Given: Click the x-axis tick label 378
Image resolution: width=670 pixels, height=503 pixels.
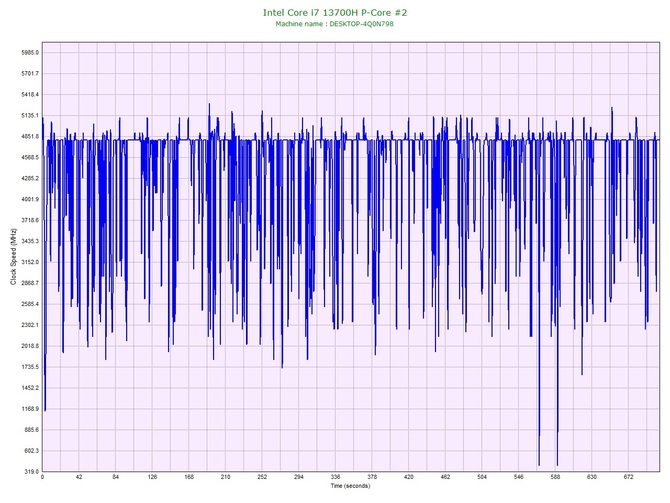Looking at the screenshot, I should click(372, 477).
